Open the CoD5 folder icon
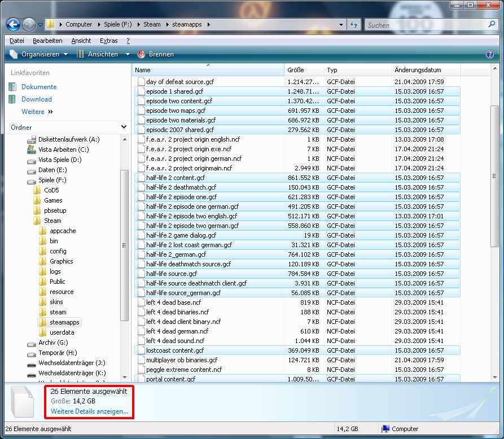 coord(37,190)
